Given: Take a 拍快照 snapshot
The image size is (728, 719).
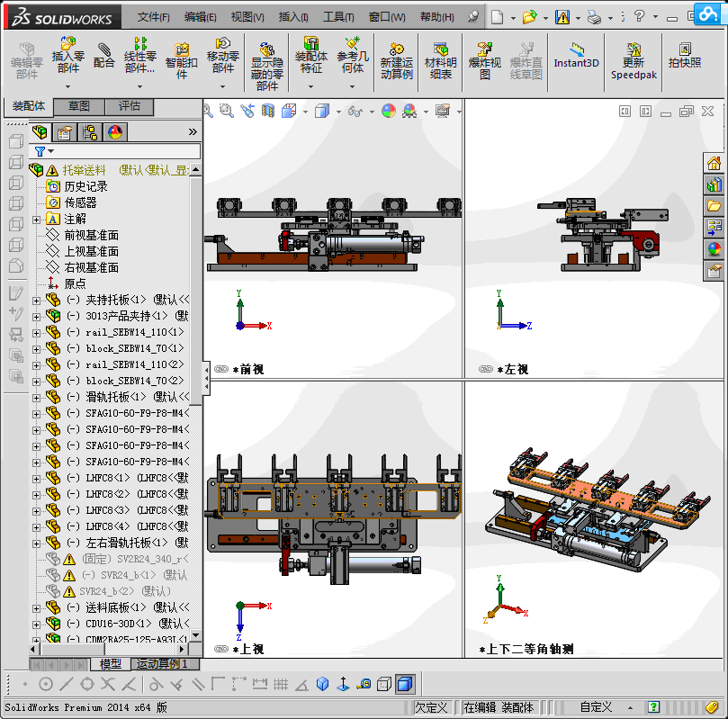Looking at the screenshot, I should 685,56.
